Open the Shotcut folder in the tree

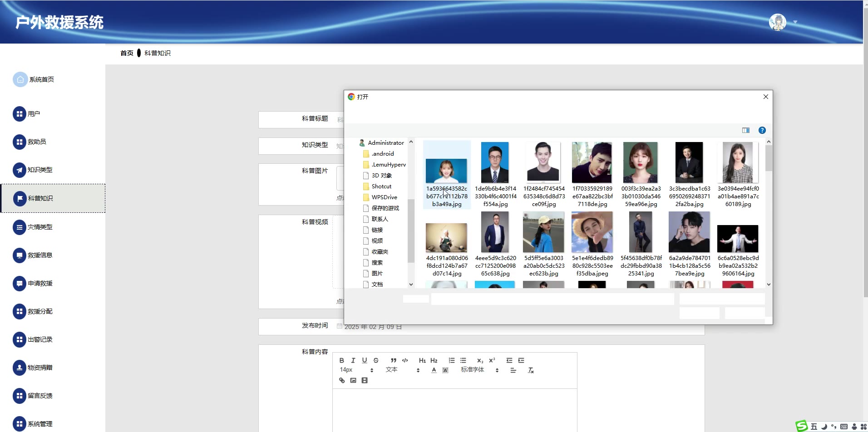381,187
